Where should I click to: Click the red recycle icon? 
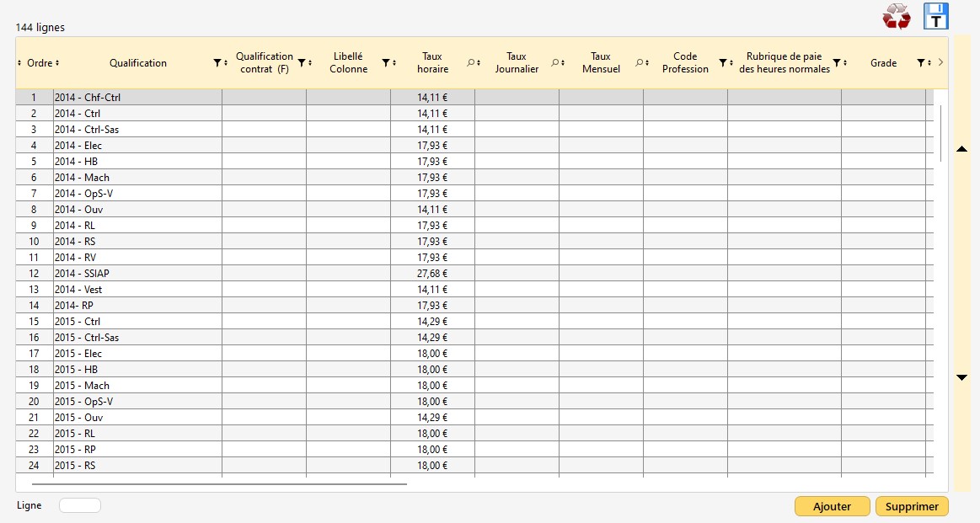coord(896,17)
